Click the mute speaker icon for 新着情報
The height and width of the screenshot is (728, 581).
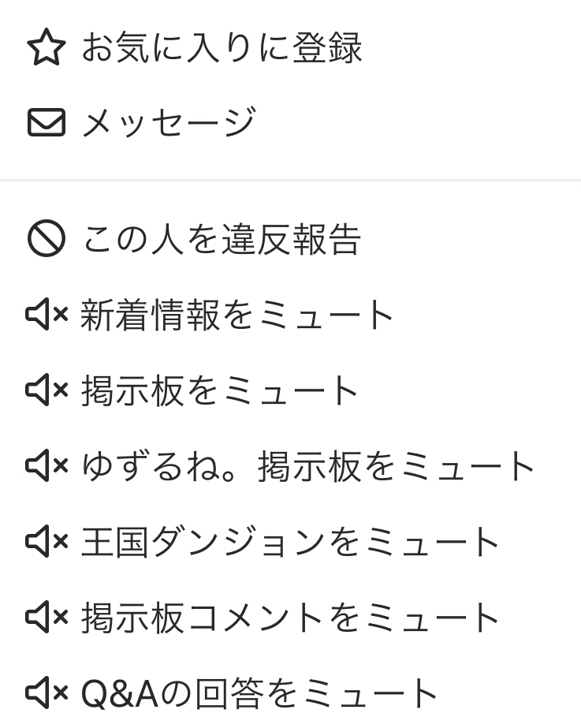(x=47, y=315)
